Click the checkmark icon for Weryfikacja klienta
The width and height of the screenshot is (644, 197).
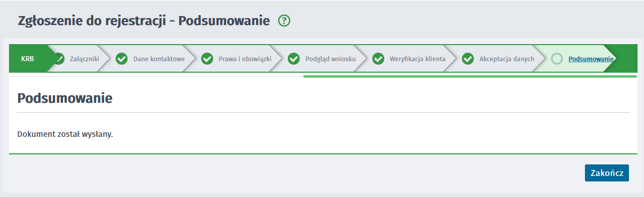click(378, 59)
